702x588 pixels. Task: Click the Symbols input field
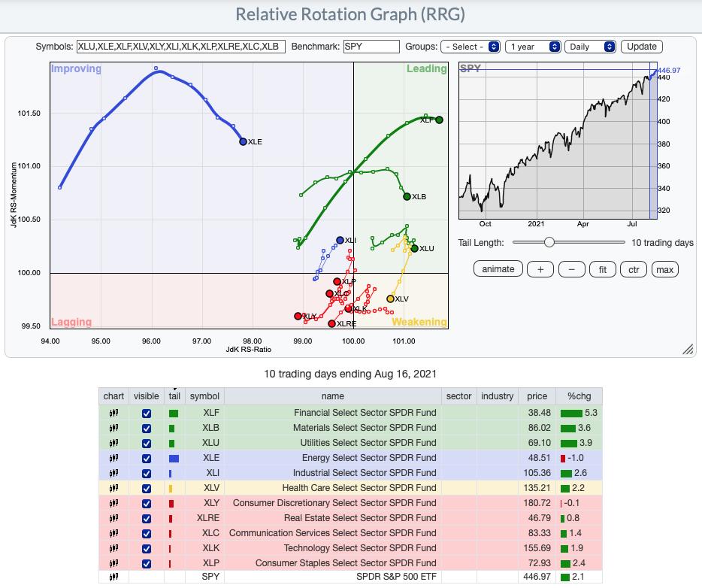[181, 47]
